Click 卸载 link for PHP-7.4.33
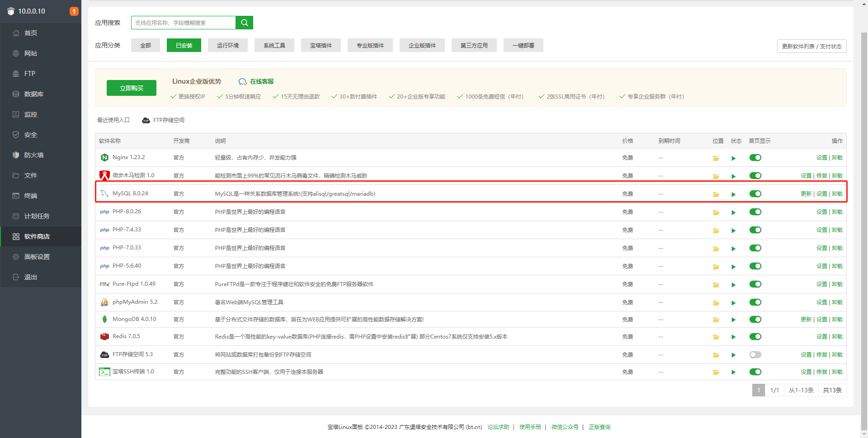The height and width of the screenshot is (438, 868). [837, 230]
